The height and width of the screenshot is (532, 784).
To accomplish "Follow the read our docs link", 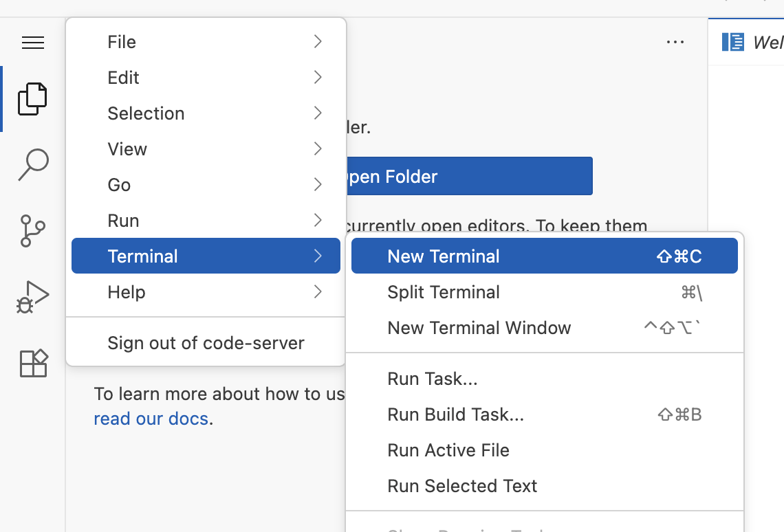I will click(151, 419).
